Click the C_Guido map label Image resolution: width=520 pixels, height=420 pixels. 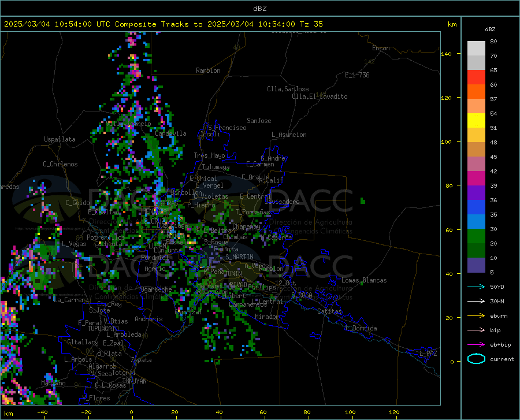(x=77, y=203)
